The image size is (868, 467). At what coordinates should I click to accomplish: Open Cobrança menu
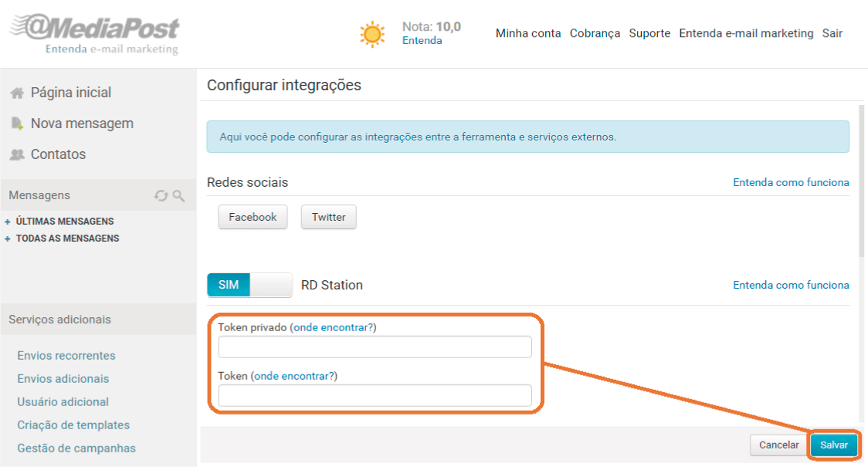(595, 33)
